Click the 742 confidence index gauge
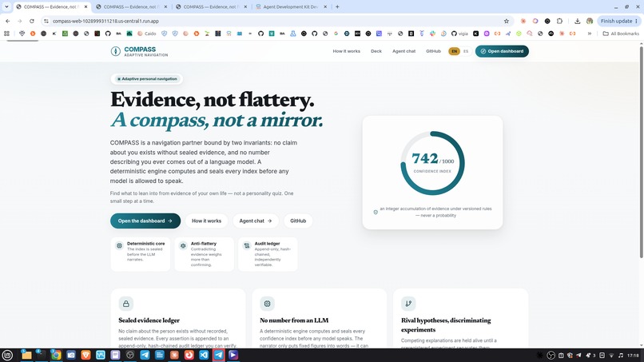The height and width of the screenshot is (362, 644). [x=432, y=163]
